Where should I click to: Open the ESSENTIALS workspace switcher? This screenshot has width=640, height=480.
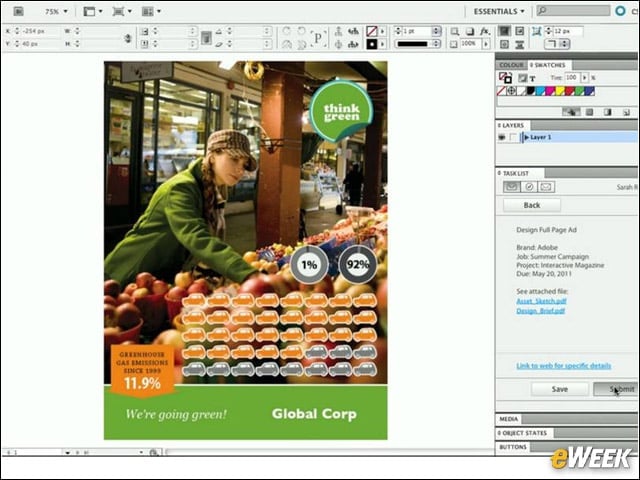(499, 11)
